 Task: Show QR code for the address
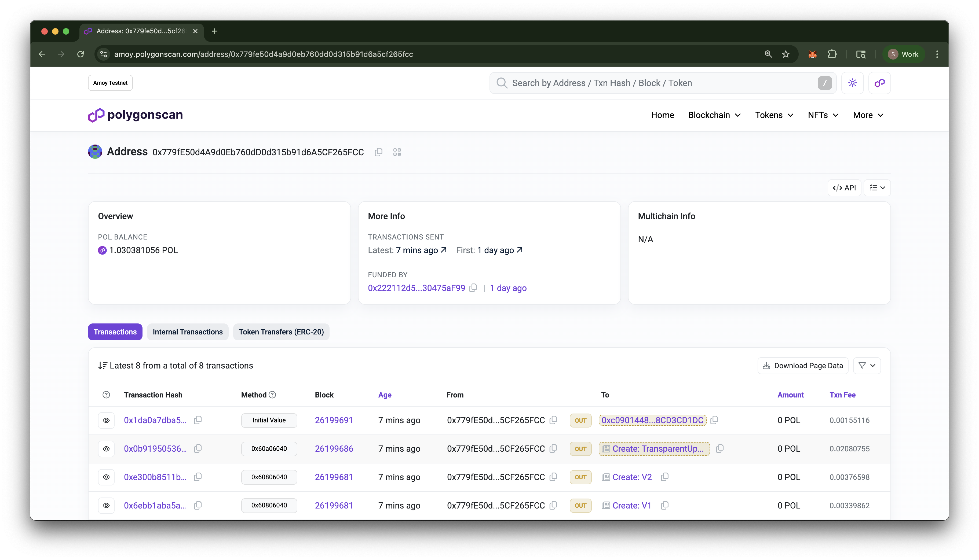(x=397, y=152)
